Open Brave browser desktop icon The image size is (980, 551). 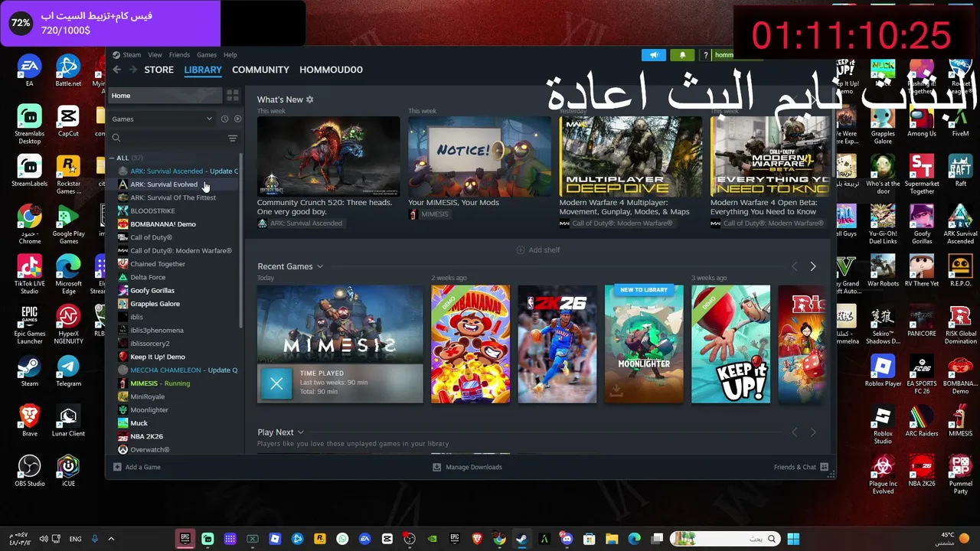(x=29, y=421)
